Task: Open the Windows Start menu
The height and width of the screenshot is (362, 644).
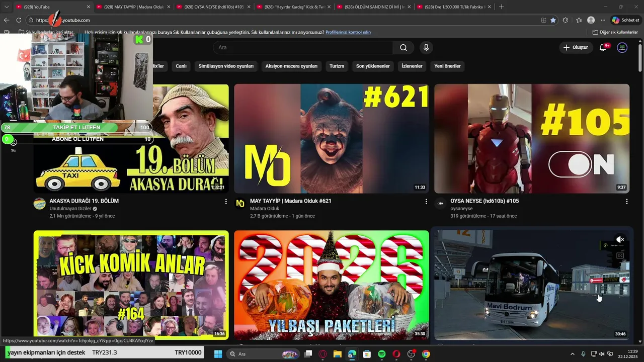Action: tap(218, 354)
